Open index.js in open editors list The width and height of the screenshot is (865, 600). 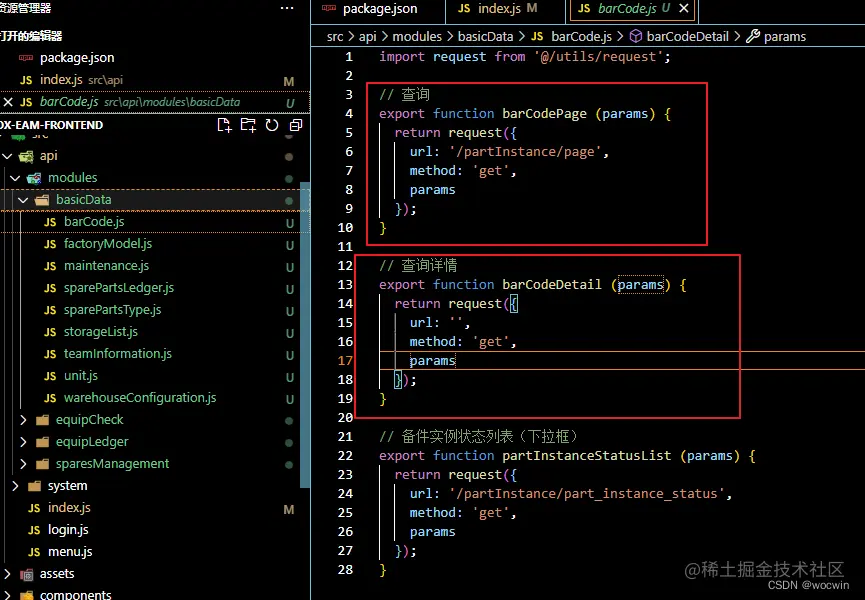(61, 80)
